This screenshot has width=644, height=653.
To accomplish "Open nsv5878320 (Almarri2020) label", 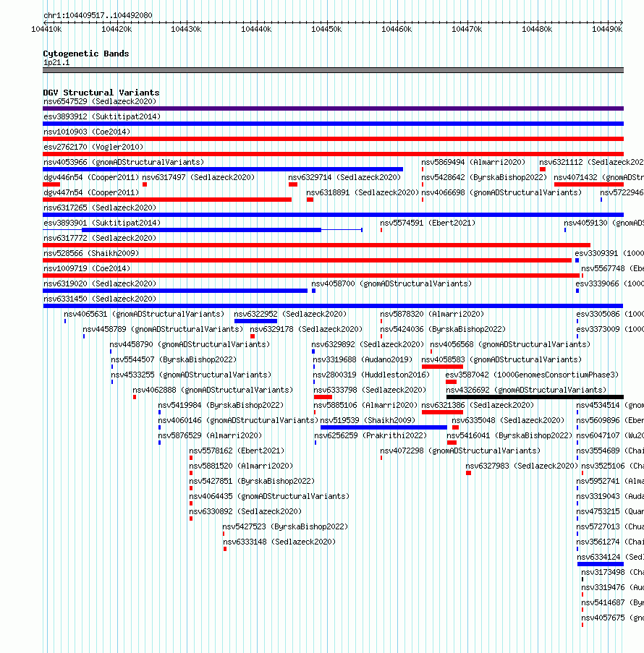I will (x=432, y=314).
